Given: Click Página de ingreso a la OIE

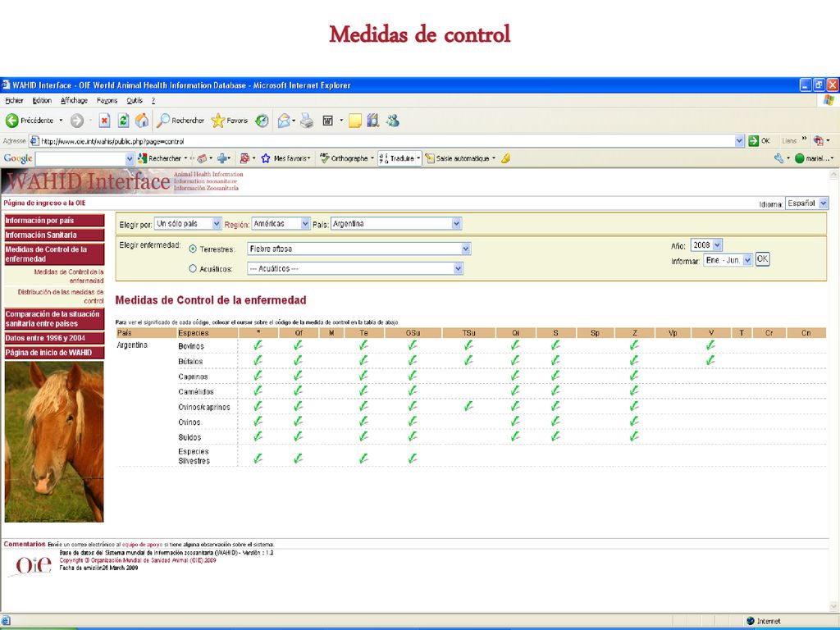Looking at the screenshot, I should point(44,203).
